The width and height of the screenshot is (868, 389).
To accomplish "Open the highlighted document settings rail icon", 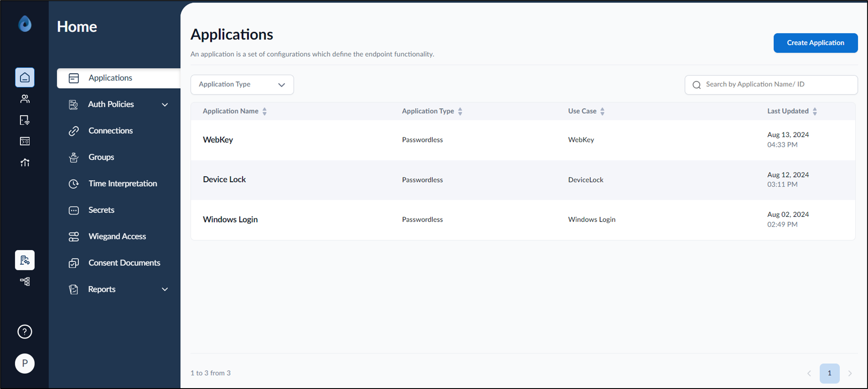I will point(25,260).
